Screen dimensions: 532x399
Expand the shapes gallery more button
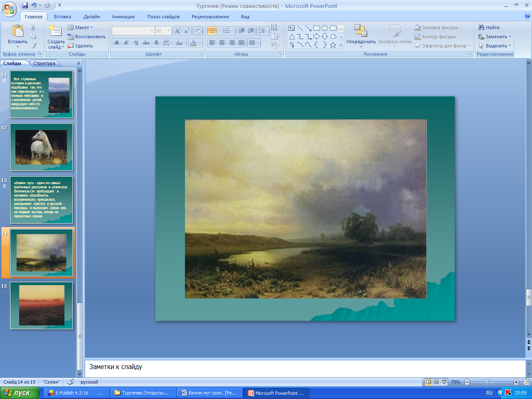pos(341,45)
